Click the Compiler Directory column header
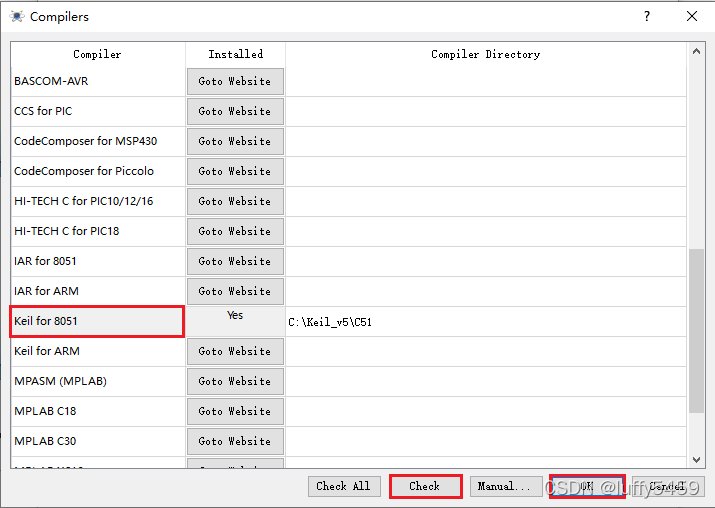 [x=486, y=54]
